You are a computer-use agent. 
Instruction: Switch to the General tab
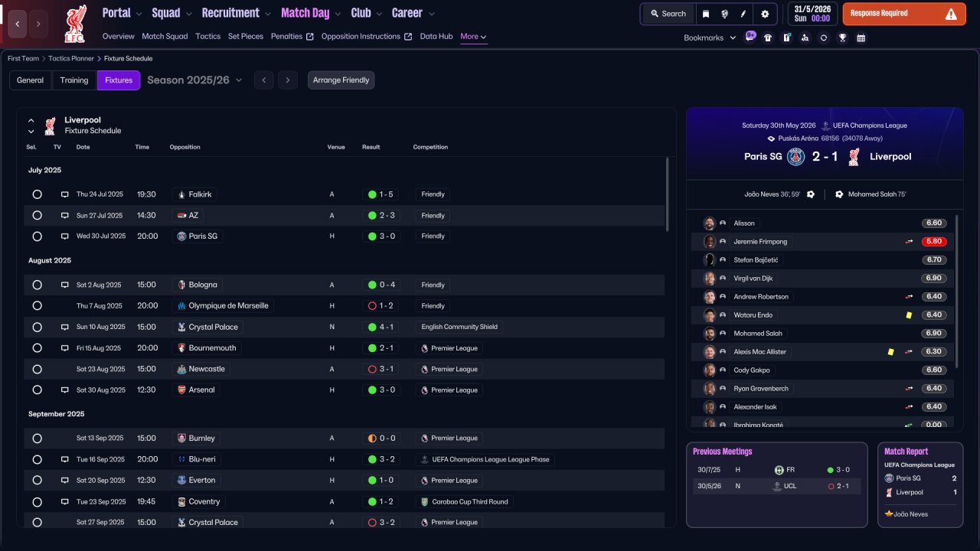tap(31, 80)
